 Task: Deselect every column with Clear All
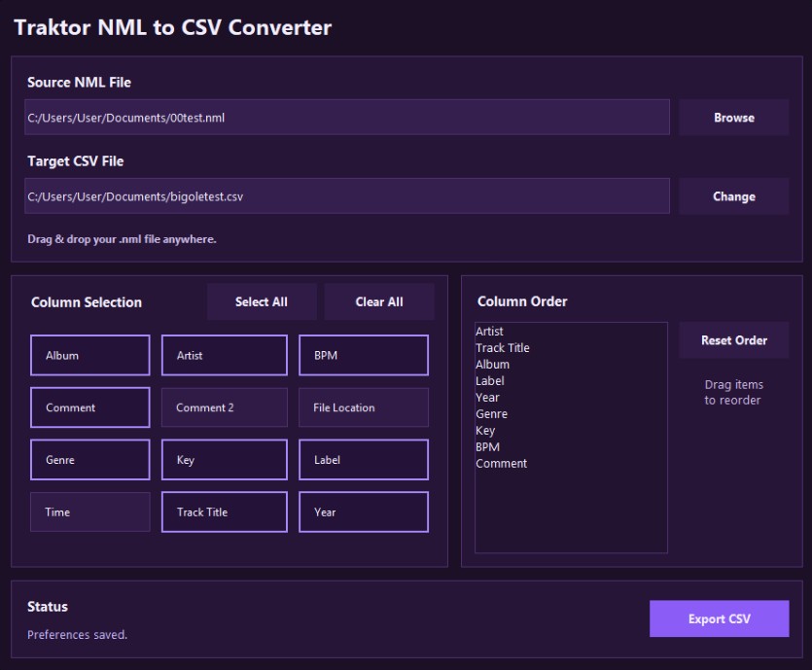pyautogui.click(x=379, y=301)
